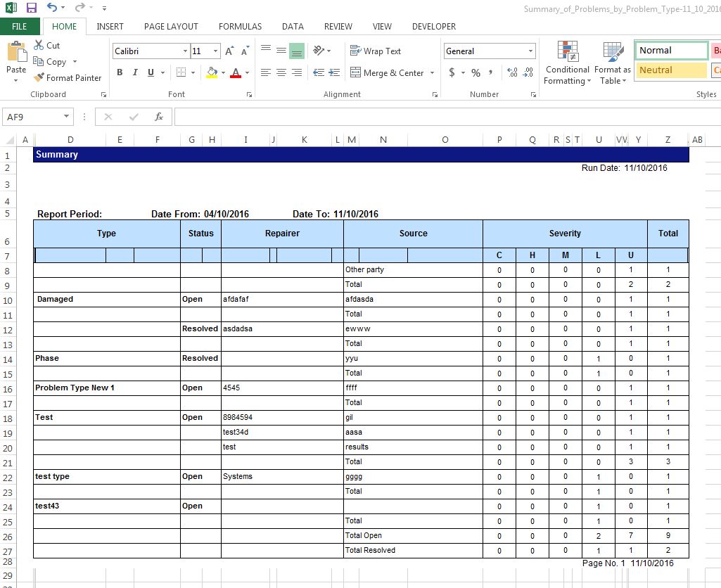Apply the Neutral cell style
Viewport: 721px width, 588px height.
tap(671, 70)
